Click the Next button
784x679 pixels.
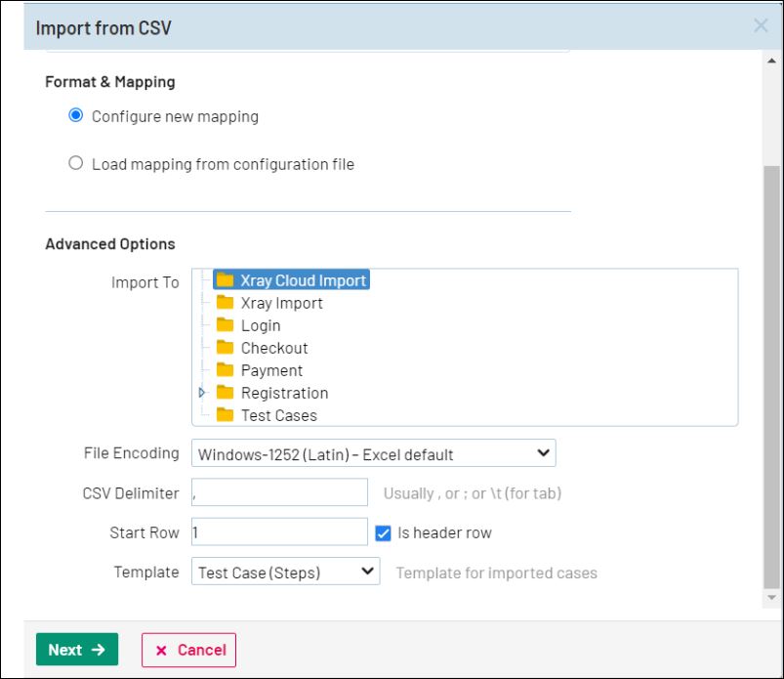click(77, 650)
